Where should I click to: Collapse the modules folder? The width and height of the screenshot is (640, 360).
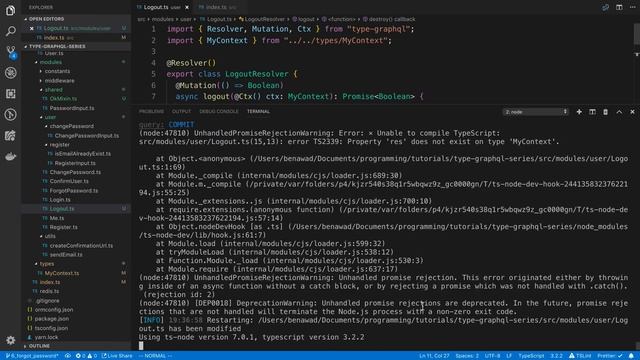(x=51, y=62)
